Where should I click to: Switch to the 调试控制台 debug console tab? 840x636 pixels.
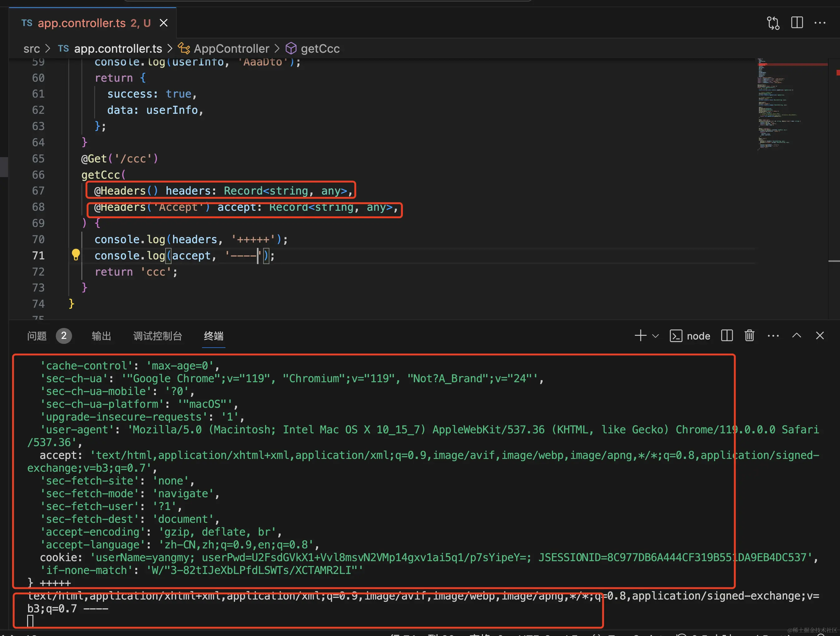tap(157, 336)
